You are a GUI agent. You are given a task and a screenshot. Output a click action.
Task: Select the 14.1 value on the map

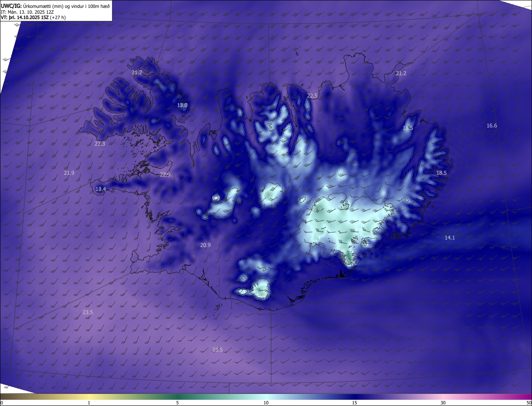click(x=450, y=238)
